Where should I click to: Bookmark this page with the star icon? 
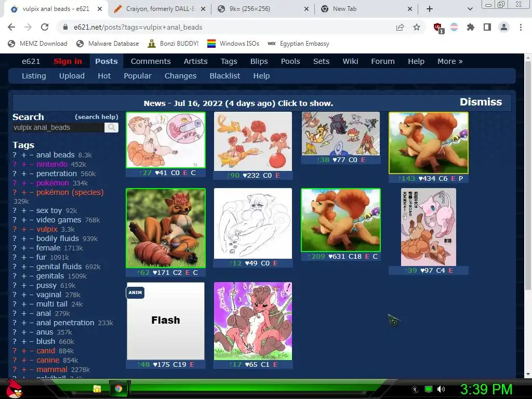[417, 27]
